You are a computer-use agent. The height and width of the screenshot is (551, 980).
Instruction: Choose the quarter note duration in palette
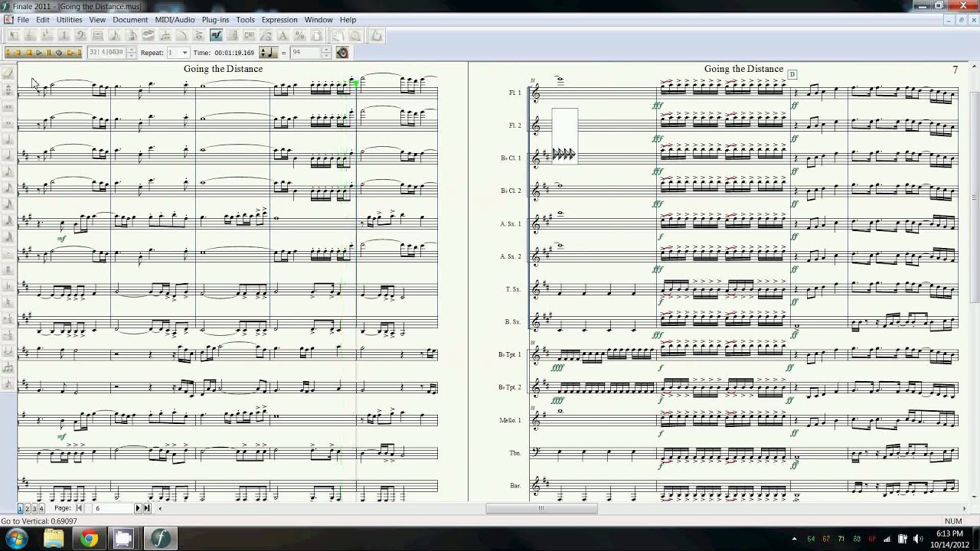[x=8, y=155]
